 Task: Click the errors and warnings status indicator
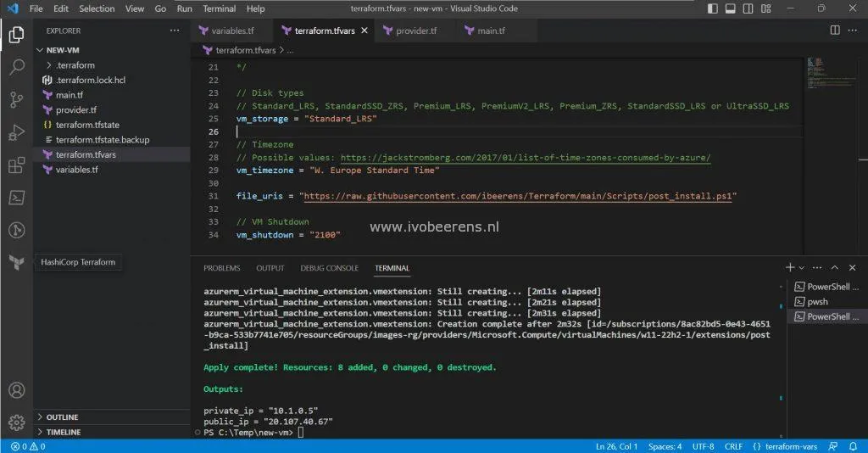click(28, 446)
